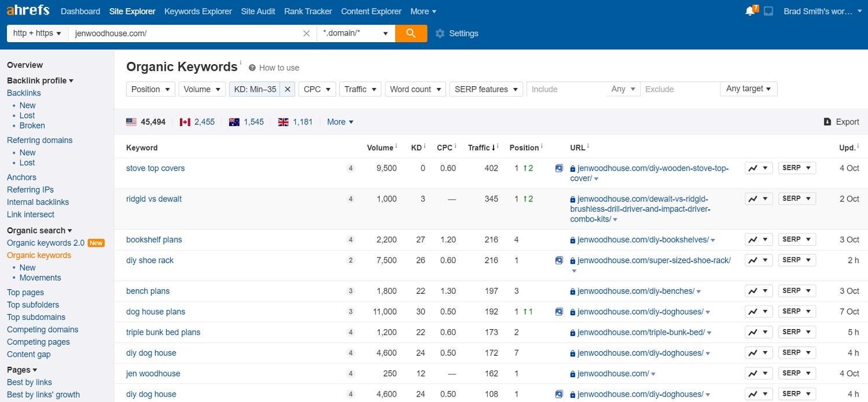The height and width of the screenshot is (402, 868).
Task: Open SERP dropdown for stove top covers
Action: click(x=797, y=168)
